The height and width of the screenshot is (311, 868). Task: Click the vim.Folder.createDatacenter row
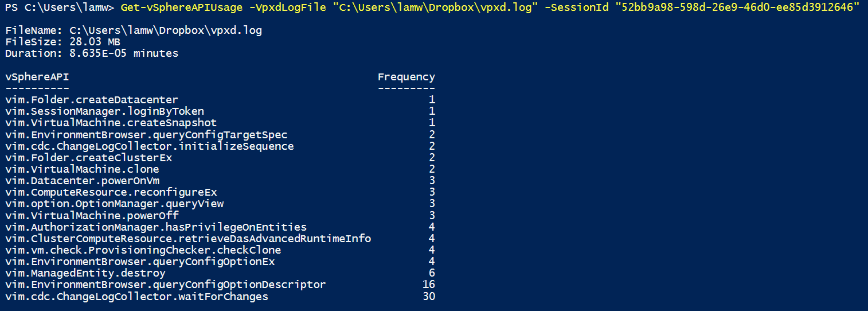[x=92, y=100]
